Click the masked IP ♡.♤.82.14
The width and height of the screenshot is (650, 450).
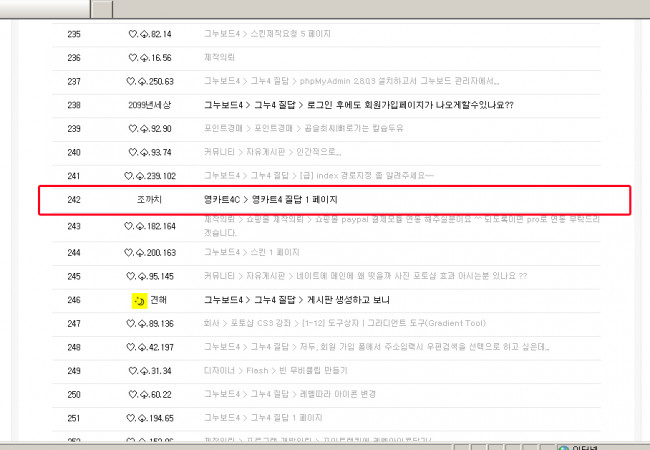click(x=150, y=34)
